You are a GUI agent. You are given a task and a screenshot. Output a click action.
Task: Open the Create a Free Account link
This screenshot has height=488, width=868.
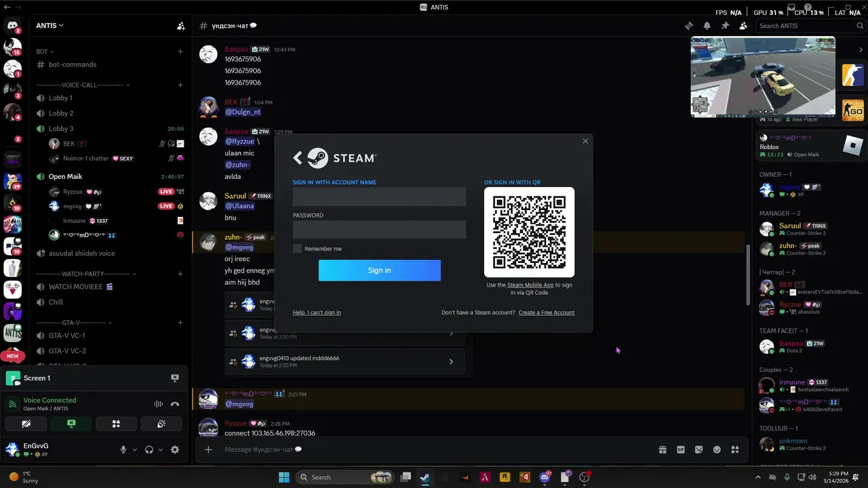tap(547, 312)
